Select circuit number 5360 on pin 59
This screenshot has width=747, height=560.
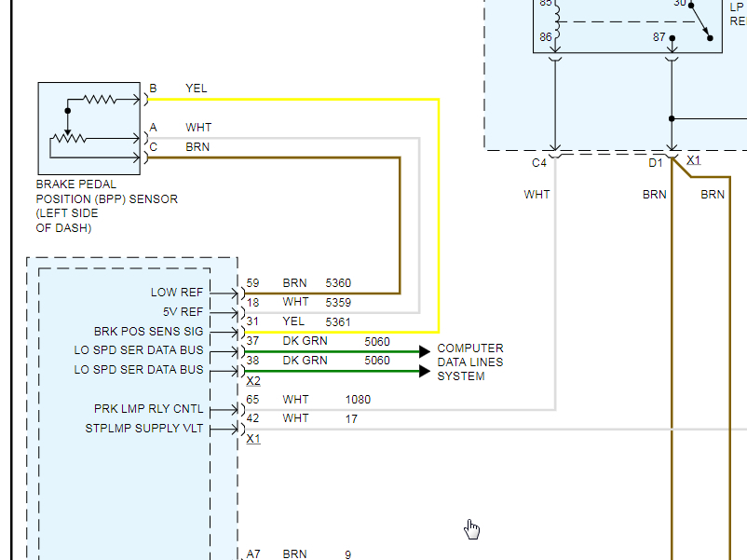[338, 283]
